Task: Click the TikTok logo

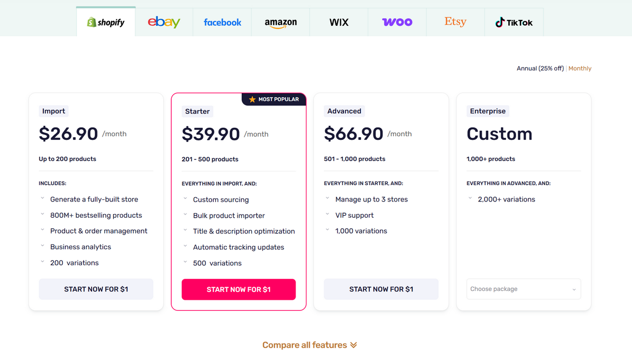Action: (513, 22)
